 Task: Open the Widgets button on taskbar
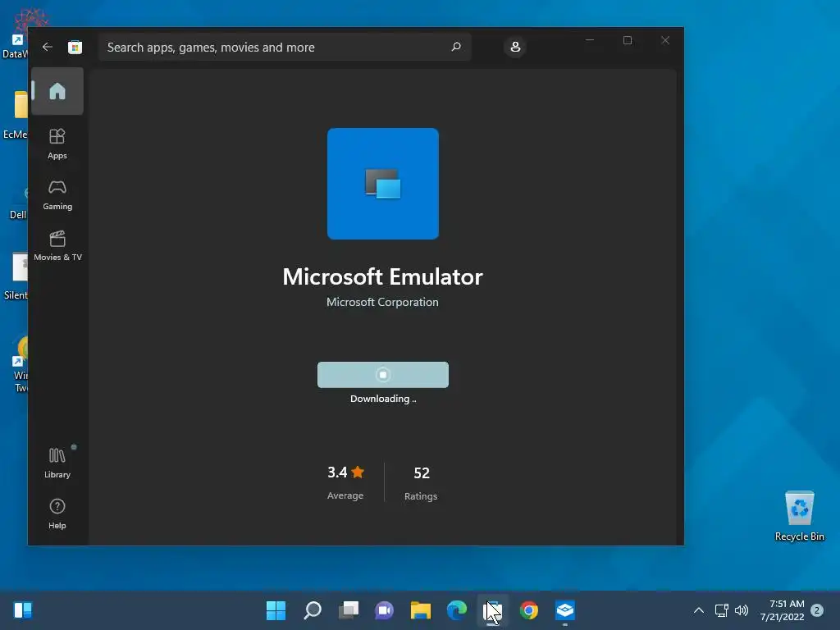[23, 610]
